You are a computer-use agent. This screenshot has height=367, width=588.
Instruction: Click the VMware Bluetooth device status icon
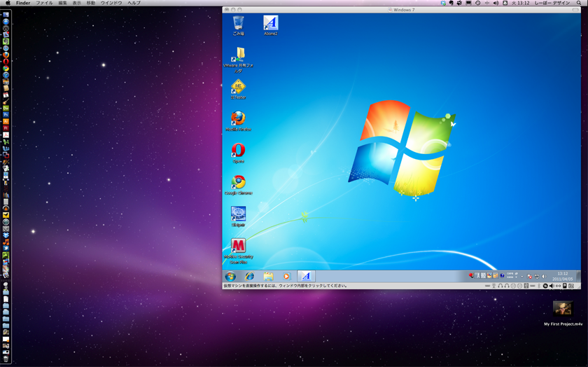pos(539,286)
